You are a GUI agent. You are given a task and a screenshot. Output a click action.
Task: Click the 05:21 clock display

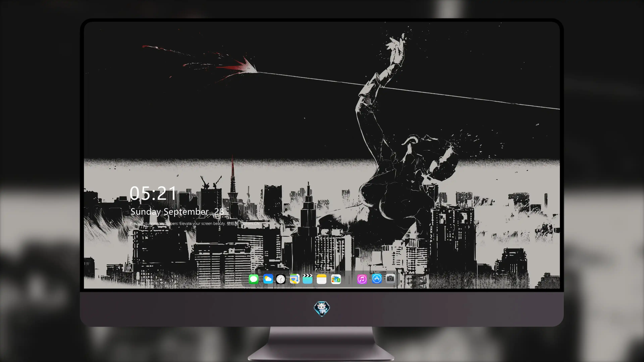(x=153, y=193)
